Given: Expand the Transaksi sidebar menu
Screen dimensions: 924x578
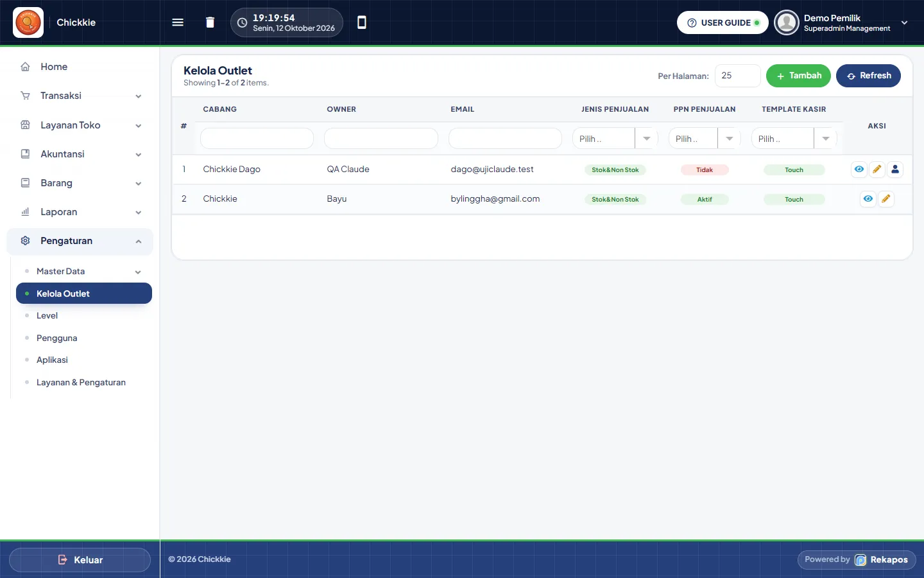Looking at the screenshot, I should (x=81, y=96).
